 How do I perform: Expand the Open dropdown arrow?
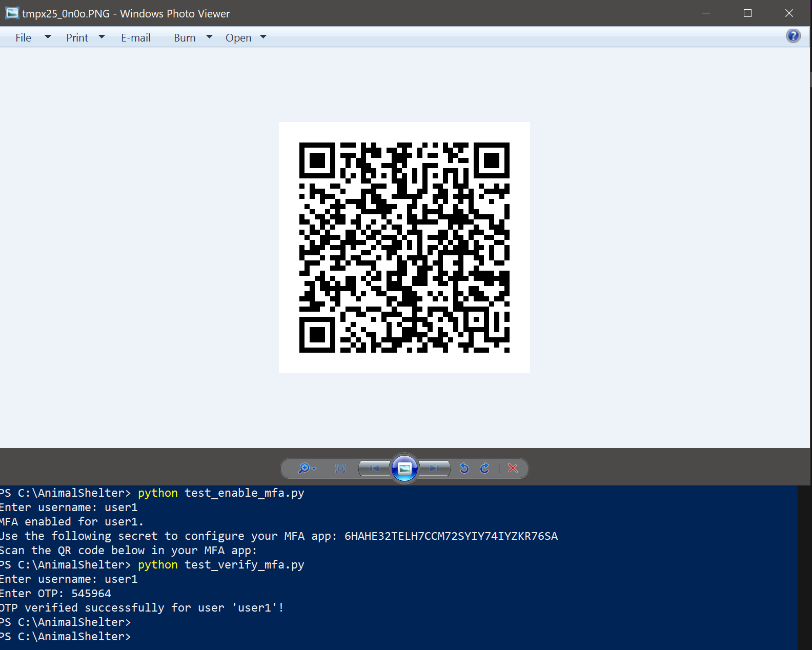click(263, 37)
